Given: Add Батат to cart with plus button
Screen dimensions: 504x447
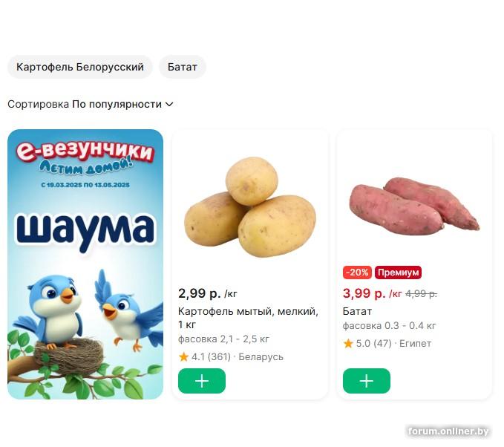Looking at the screenshot, I should 367,381.
